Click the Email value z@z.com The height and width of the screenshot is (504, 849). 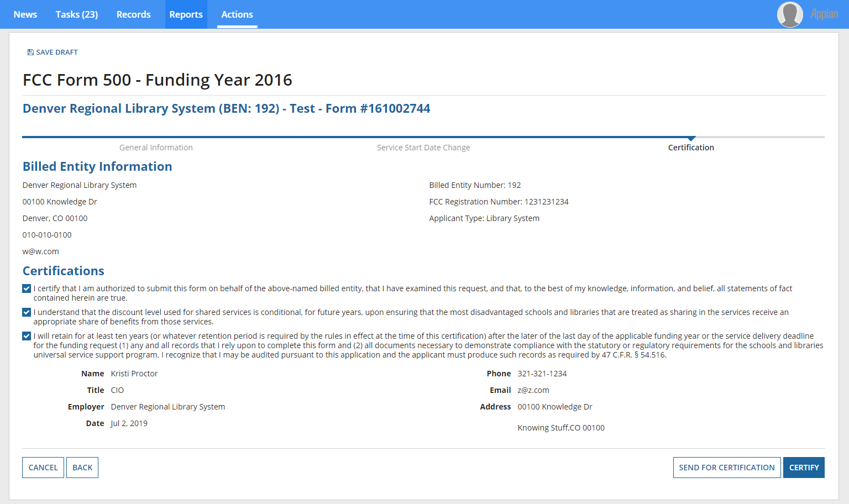(533, 390)
